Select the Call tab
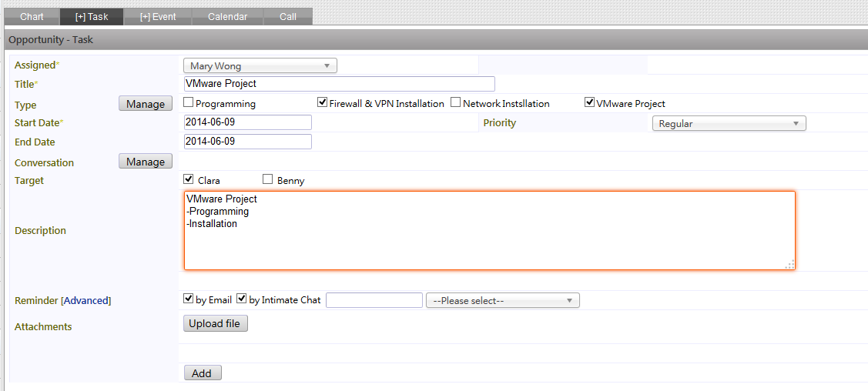 click(x=288, y=17)
